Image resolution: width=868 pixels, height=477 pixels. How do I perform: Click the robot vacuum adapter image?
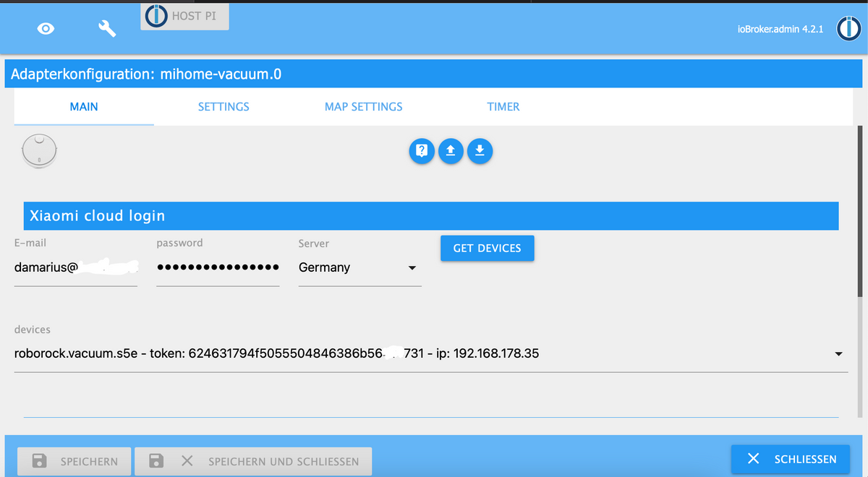(39, 150)
